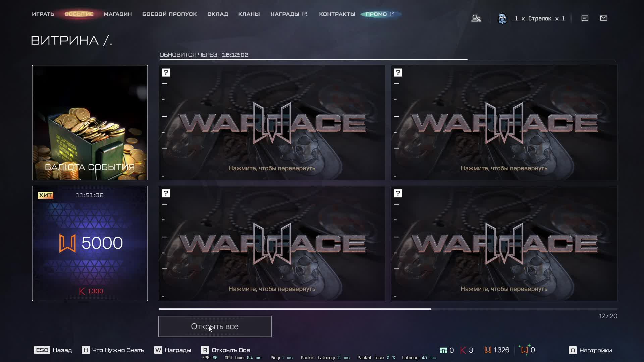Click the question mark on the top-right card
The width and height of the screenshot is (644, 362).
pyautogui.click(x=398, y=73)
